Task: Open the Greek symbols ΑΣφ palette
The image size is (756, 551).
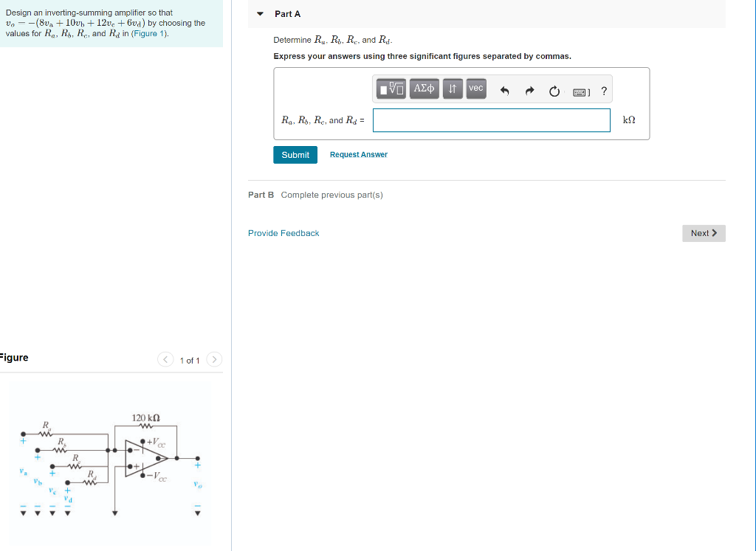Action: [423, 88]
